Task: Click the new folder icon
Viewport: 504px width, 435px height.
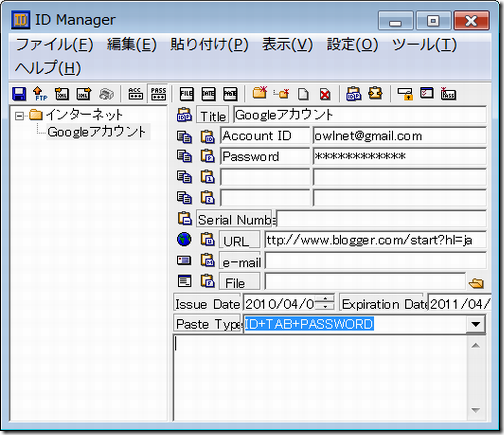Action: (x=260, y=92)
